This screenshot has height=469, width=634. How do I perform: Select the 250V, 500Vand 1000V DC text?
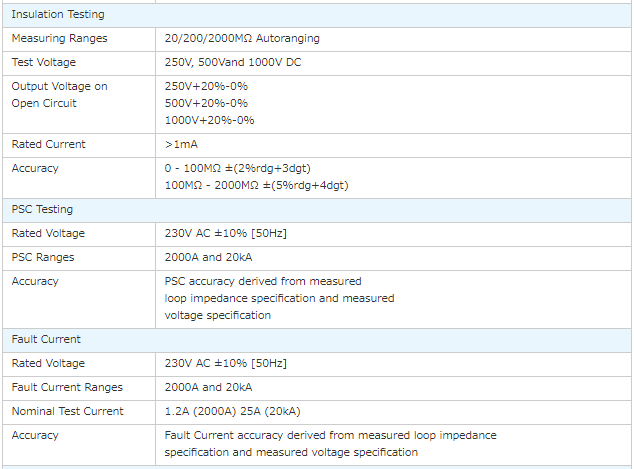(x=234, y=62)
